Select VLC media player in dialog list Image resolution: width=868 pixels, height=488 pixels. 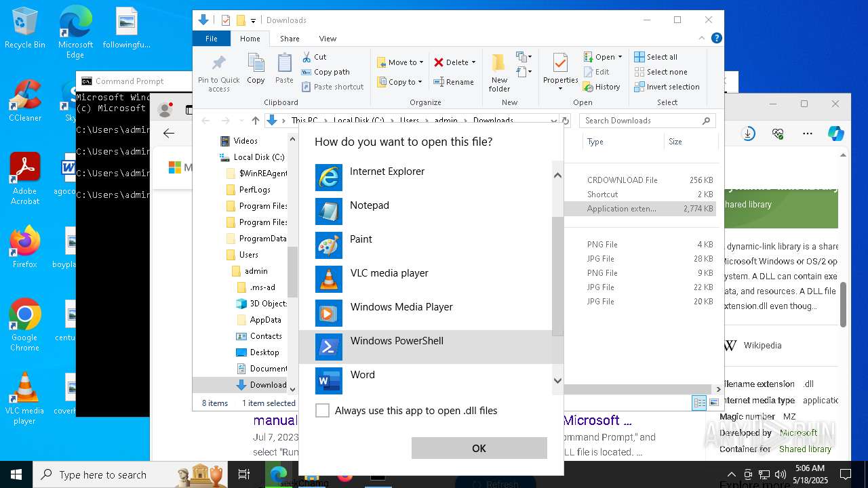[425, 279]
